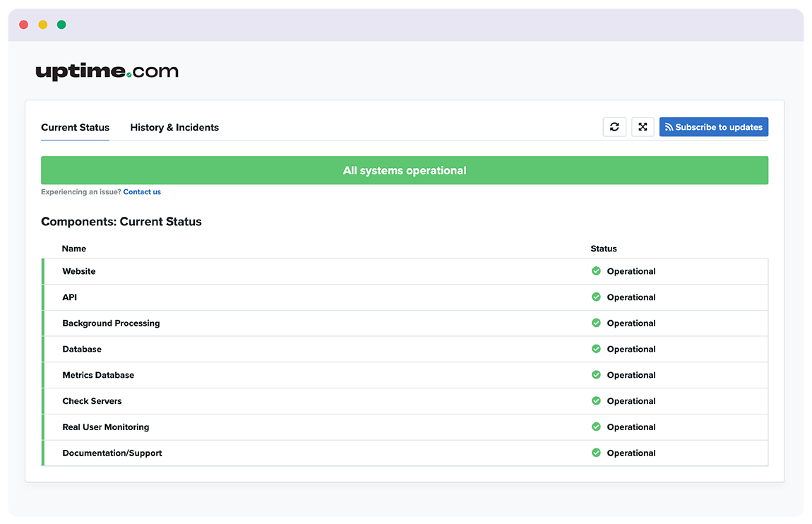Select Background Processing component name
Viewport: 812px width, 524px height.
point(111,323)
